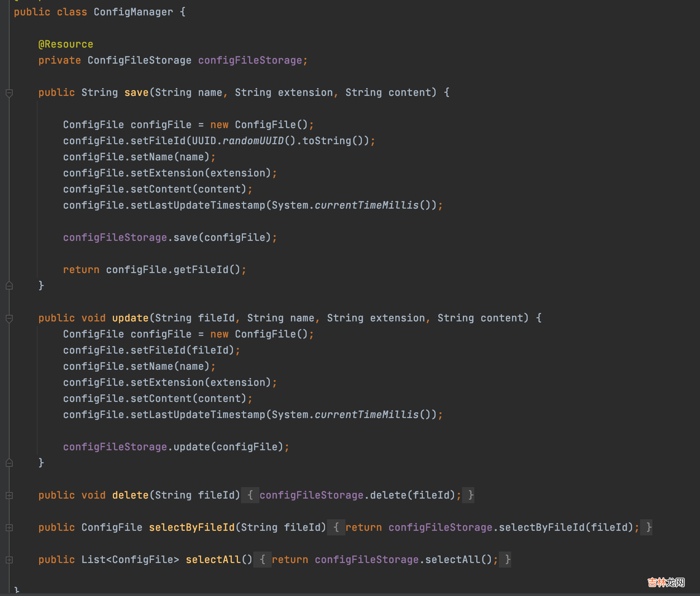Click the delete method name
This screenshot has width=700, height=596.
point(130,496)
